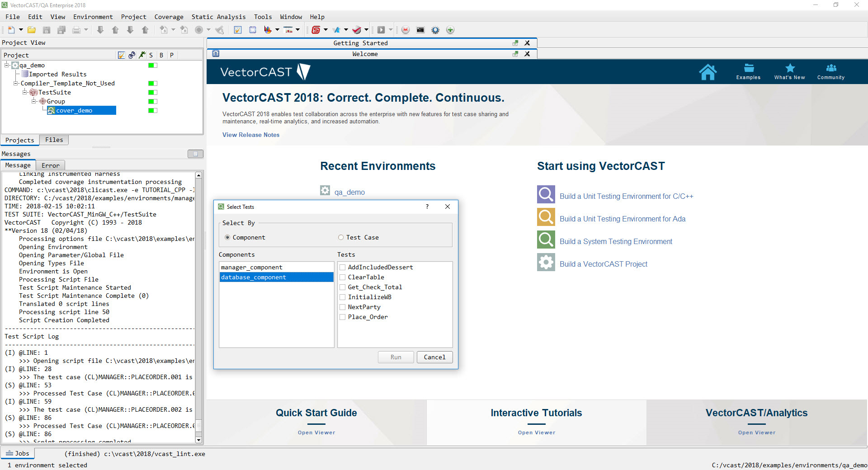This screenshot has height=470, width=868.
Task: Open dropdown arrow next to lint icon
Action: [346, 30]
